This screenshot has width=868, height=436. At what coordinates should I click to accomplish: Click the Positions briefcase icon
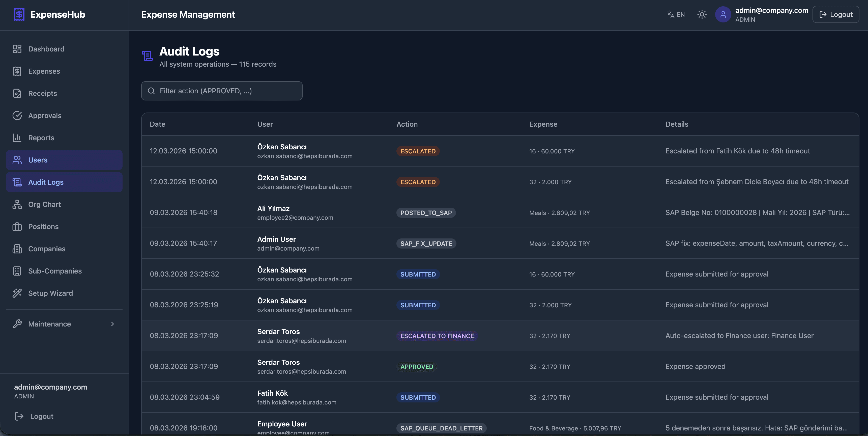tap(17, 227)
